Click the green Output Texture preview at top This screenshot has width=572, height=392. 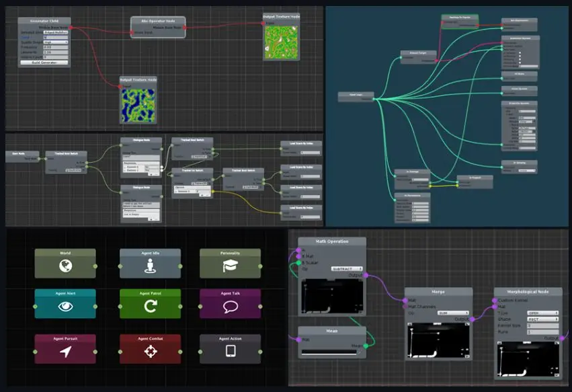(281, 42)
